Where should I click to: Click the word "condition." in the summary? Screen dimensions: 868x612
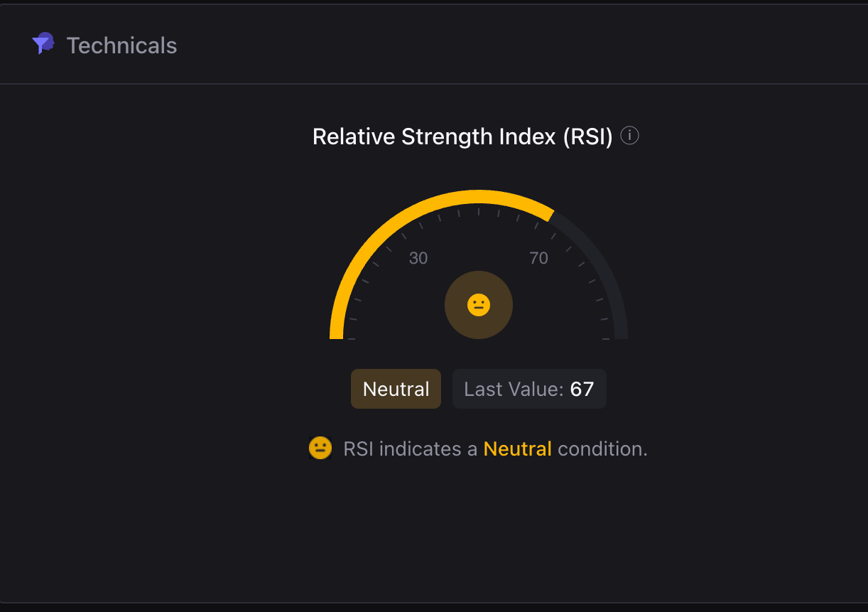point(602,449)
